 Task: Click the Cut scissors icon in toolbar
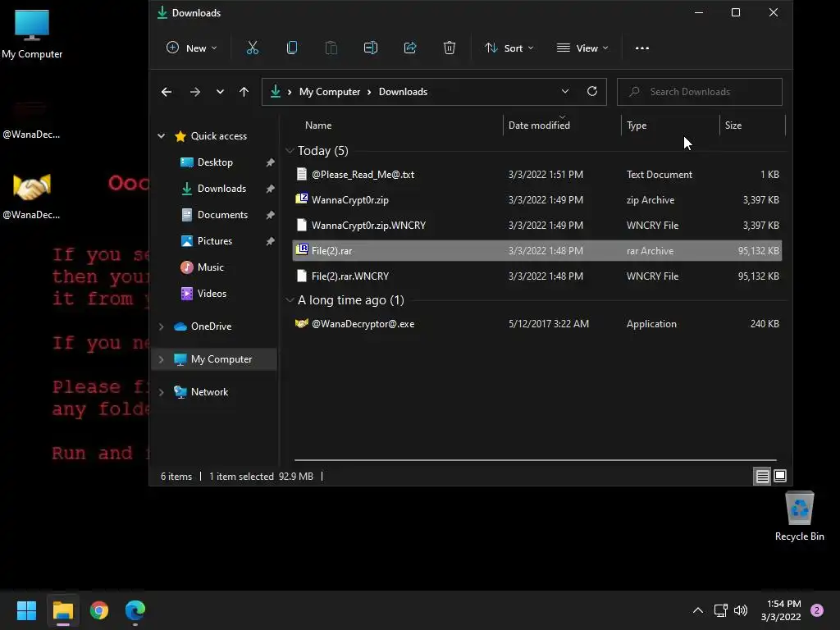(253, 48)
